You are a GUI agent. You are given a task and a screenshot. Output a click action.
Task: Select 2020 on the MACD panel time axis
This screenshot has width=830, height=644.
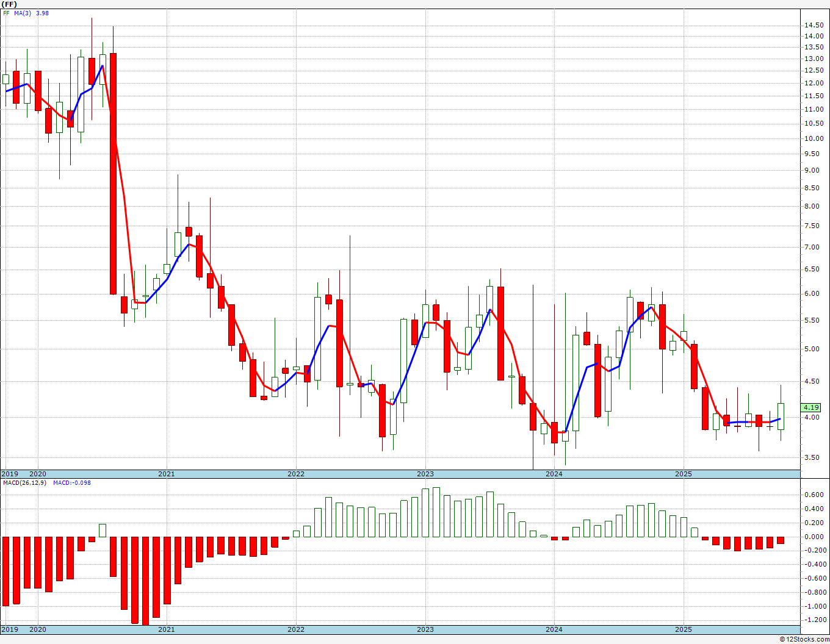coord(38,629)
